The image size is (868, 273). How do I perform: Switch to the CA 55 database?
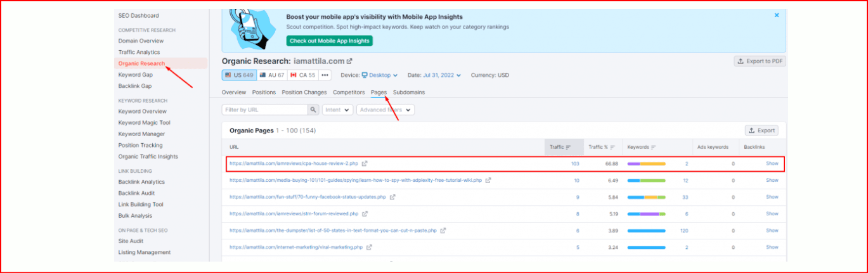click(x=303, y=75)
